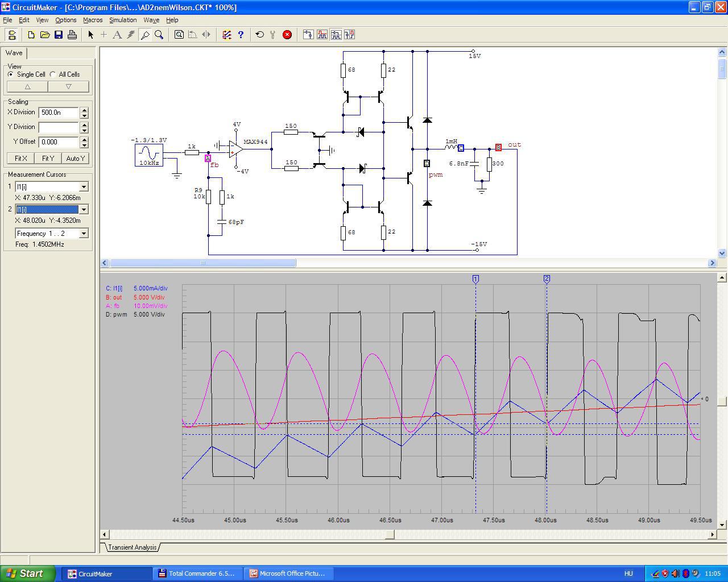Select the Text tool 'A' icon

(117, 35)
